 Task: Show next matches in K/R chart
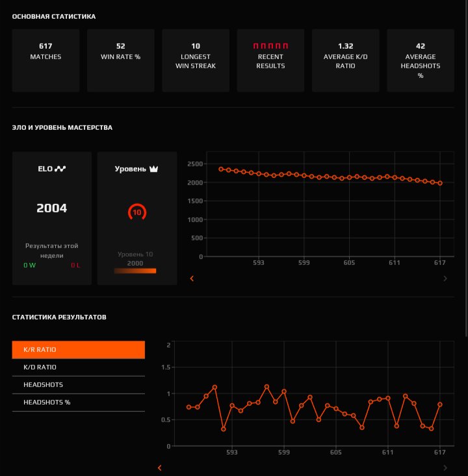[x=445, y=468]
